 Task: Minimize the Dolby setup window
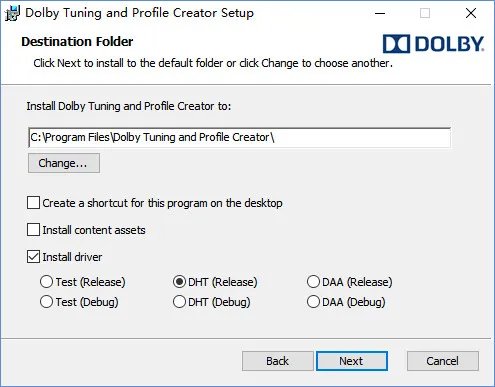pos(380,13)
